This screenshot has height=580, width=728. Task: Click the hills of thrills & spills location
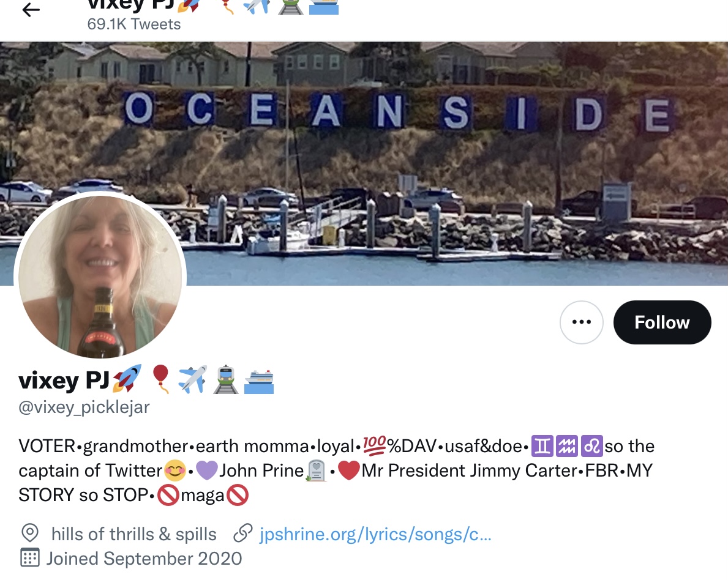coord(134,534)
